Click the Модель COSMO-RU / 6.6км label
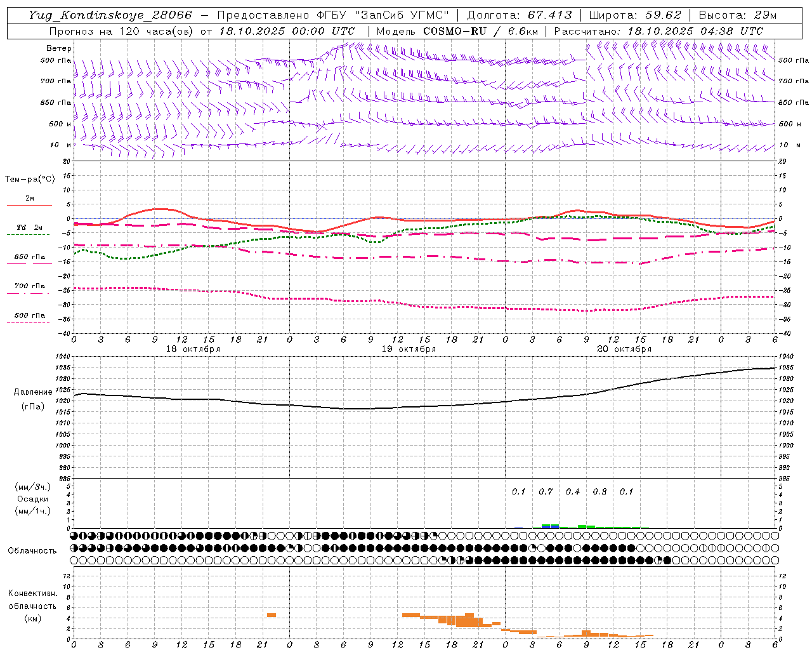Image resolution: width=812 pixels, height=650 pixels. (457, 31)
